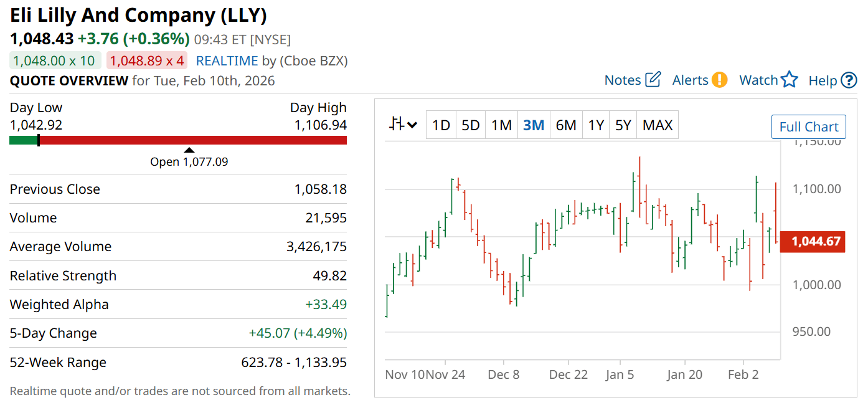The image size is (868, 405).
Task: Select the 1M chart period
Action: [x=501, y=125]
